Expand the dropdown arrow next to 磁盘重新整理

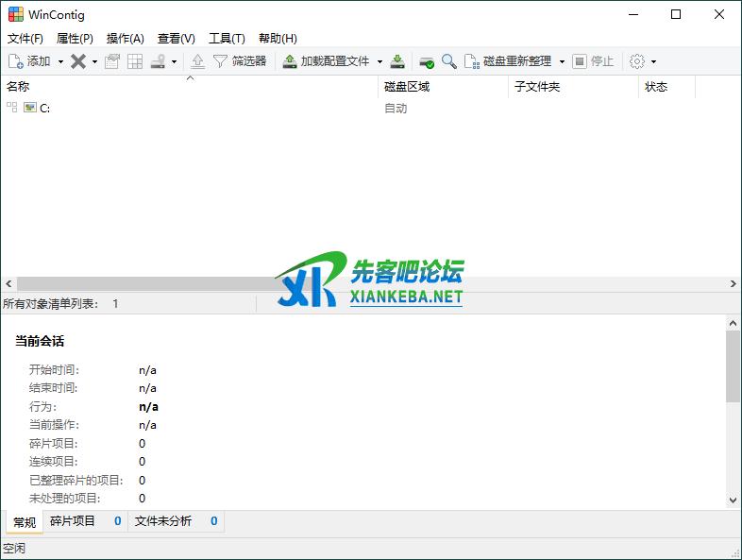562,61
